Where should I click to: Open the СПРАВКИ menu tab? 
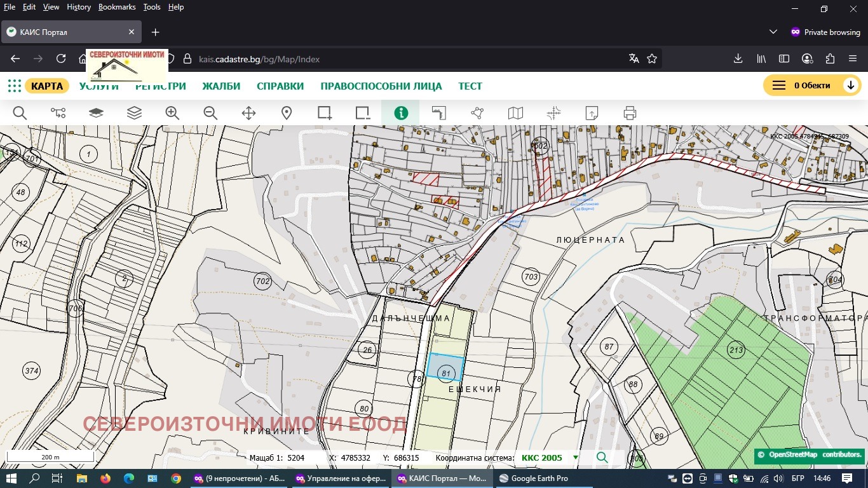[x=280, y=86]
